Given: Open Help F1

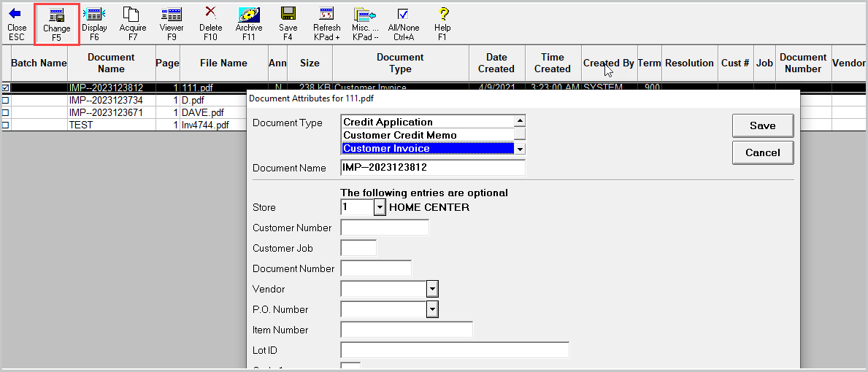Looking at the screenshot, I should pyautogui.click(x=442, y=24).
